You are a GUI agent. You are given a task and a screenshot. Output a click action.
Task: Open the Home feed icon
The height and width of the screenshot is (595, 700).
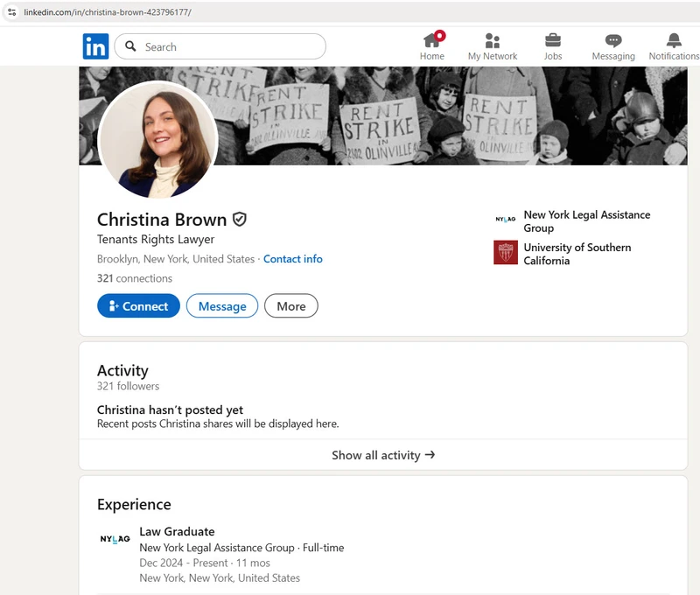point(432,40)
